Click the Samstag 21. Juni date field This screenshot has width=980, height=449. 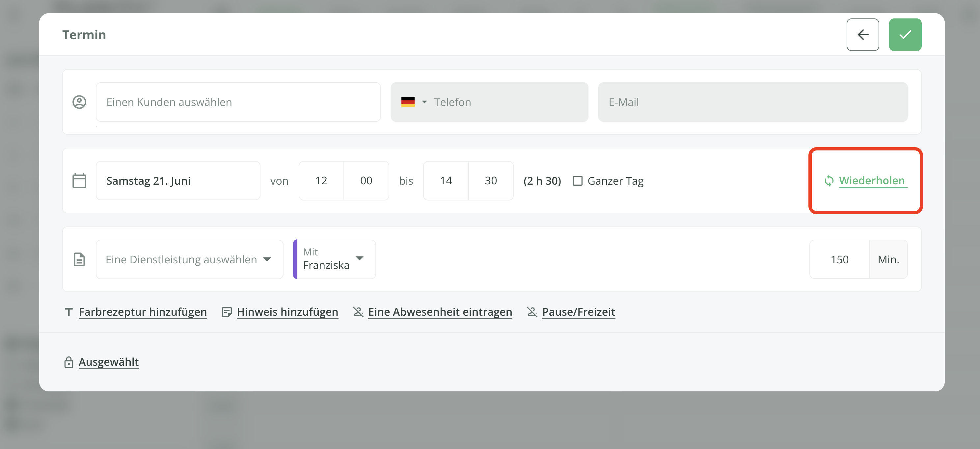tap(178, 181)
